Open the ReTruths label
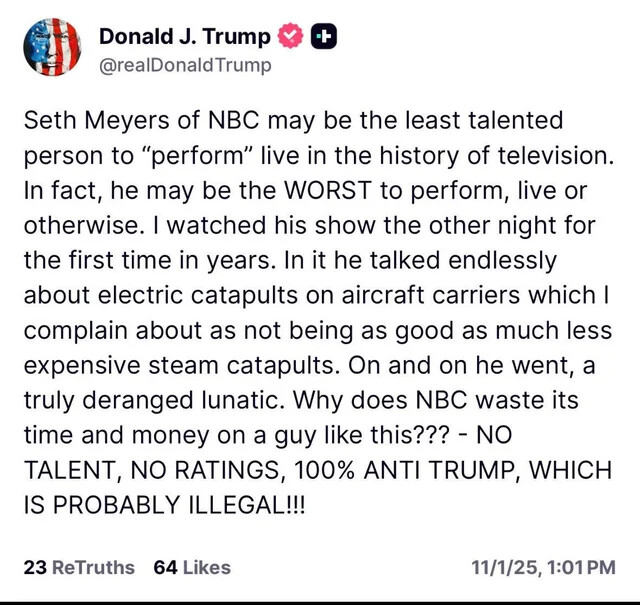The height and width of the screenshot is (605, 640). 93,567
